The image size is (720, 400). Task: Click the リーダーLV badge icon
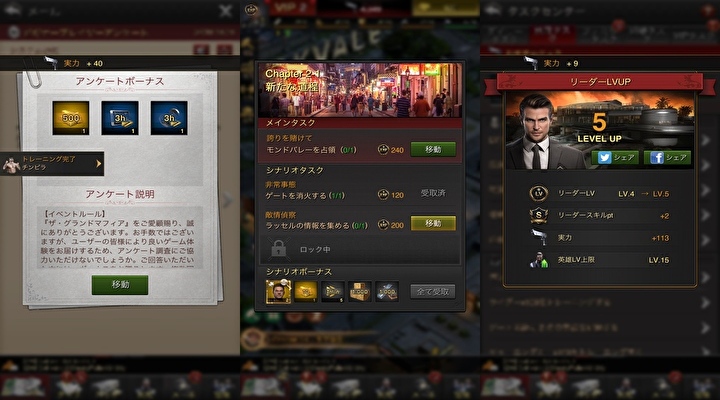[x=539, y=193]
